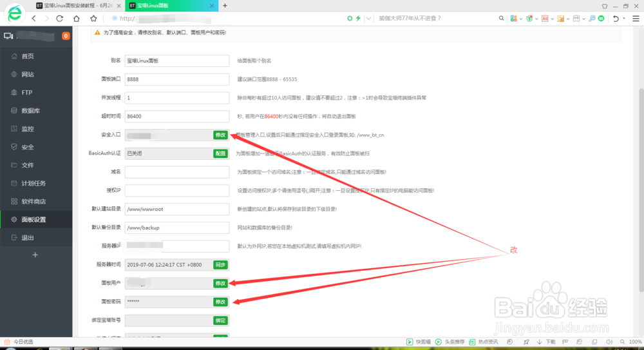The width and height of the screenshot is (644, 350).
Task: Open the colorful extensions grid icon
Action: pos(513,19)
